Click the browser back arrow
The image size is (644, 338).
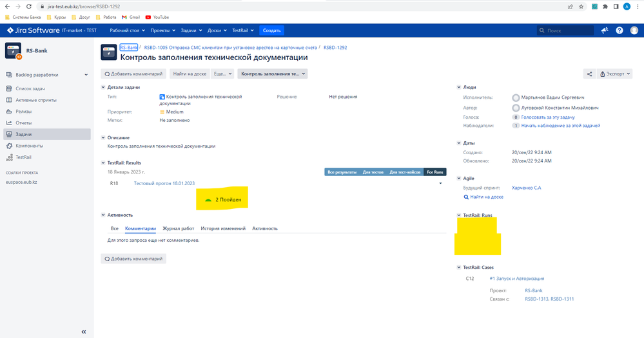coord(7,6)
